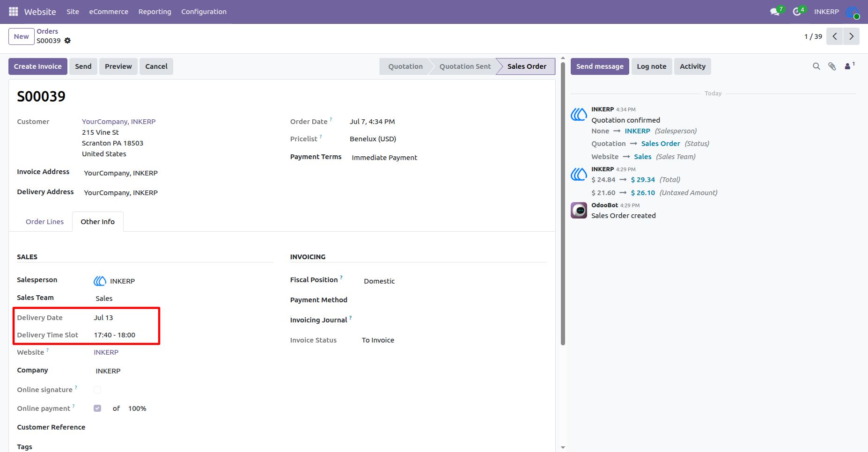Click the Log note button
The width and height of the screenshot is (868, 452).
[x=652, y=66]
